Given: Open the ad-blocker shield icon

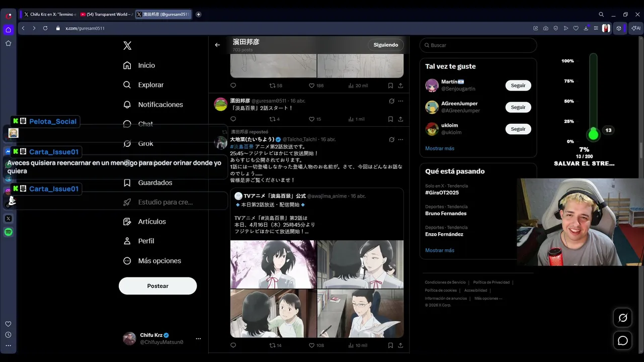Looking at the screenshot, I should click(556, 28).
